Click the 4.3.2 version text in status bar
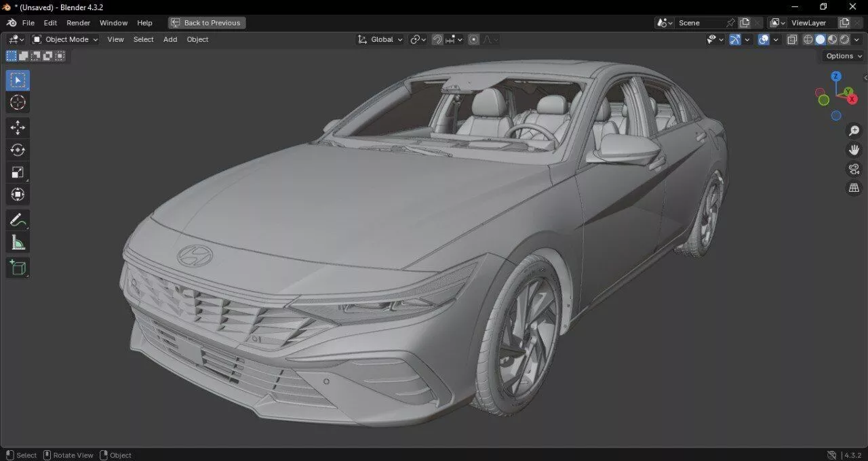 click(853, 455)
